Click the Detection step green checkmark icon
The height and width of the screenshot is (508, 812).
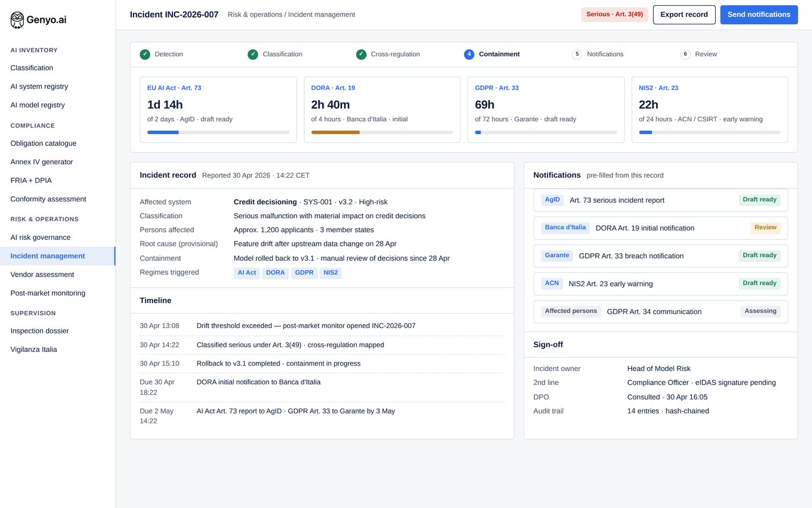pos(145,54)
